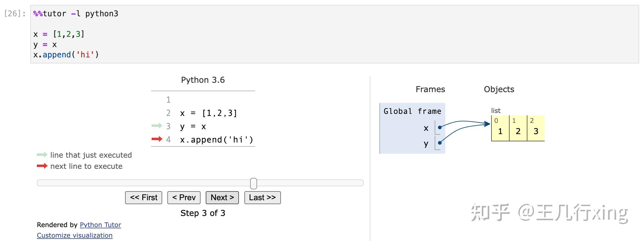644x241 pixels.
Task: Open the Python Tutor link
Action: pos(100,225)
